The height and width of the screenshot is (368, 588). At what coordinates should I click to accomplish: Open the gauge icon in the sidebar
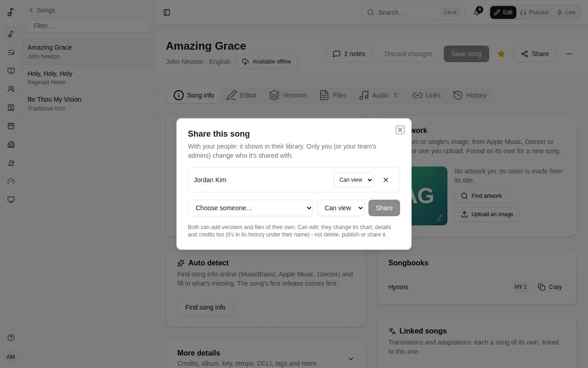(11, 181)
